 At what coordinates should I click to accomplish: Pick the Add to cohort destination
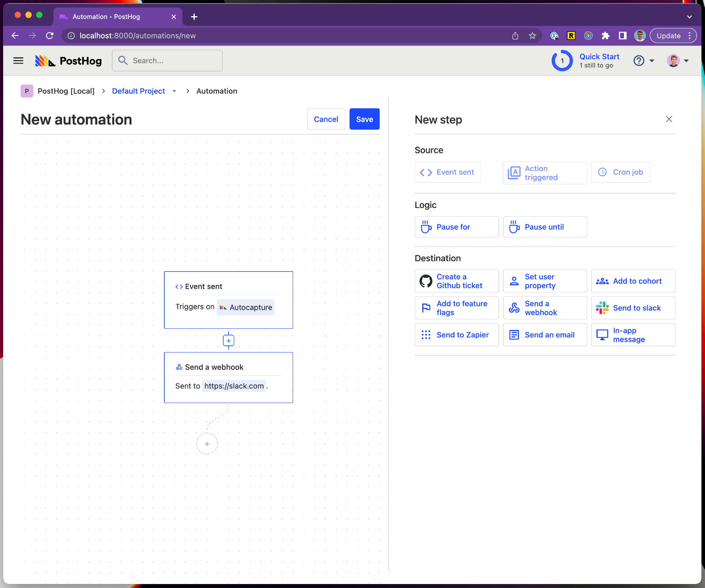tap(633, 281)
